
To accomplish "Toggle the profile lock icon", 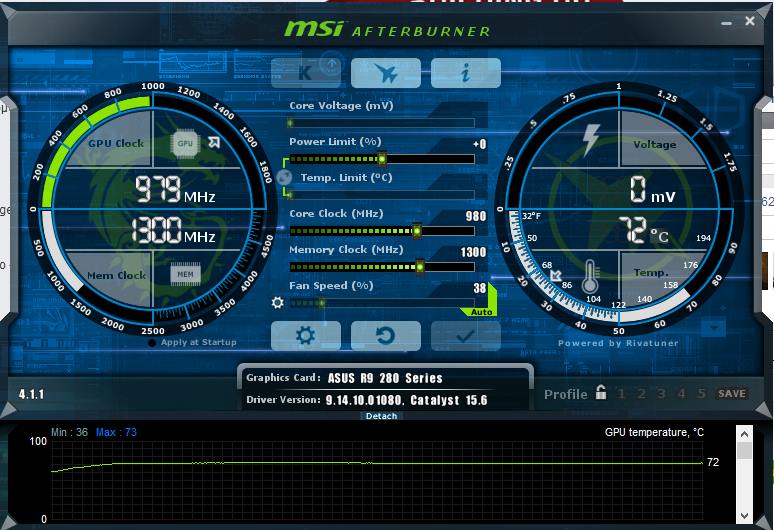I will coord(601,392).
